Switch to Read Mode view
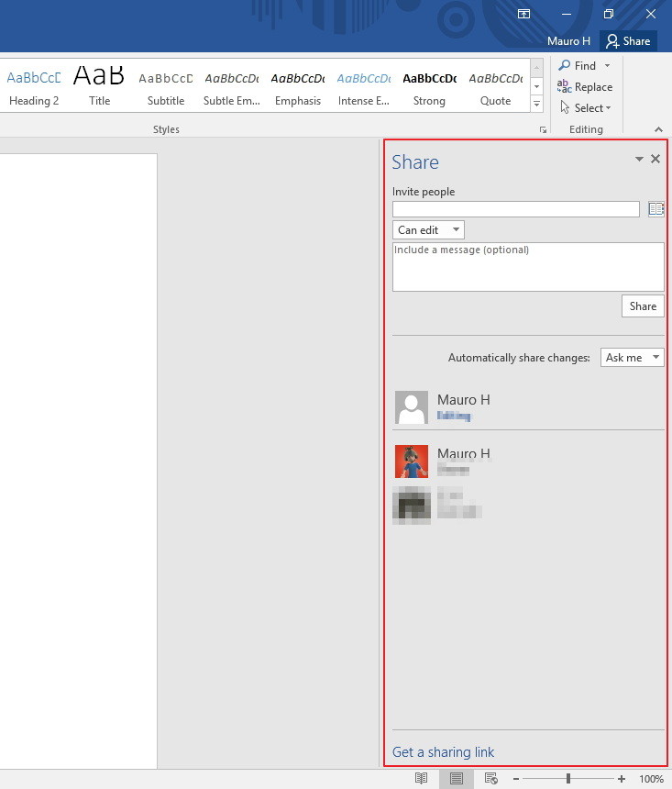The image size is (672, 789). (422, 779)
